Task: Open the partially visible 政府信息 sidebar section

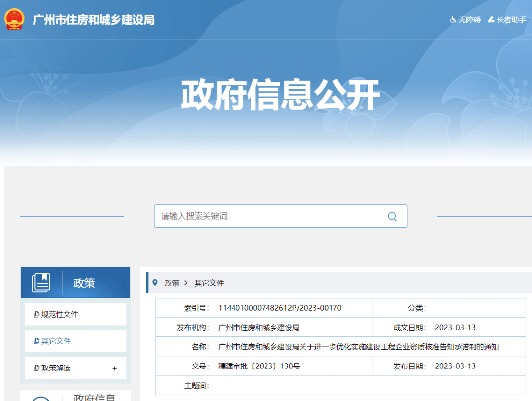Action: [75, 396]
